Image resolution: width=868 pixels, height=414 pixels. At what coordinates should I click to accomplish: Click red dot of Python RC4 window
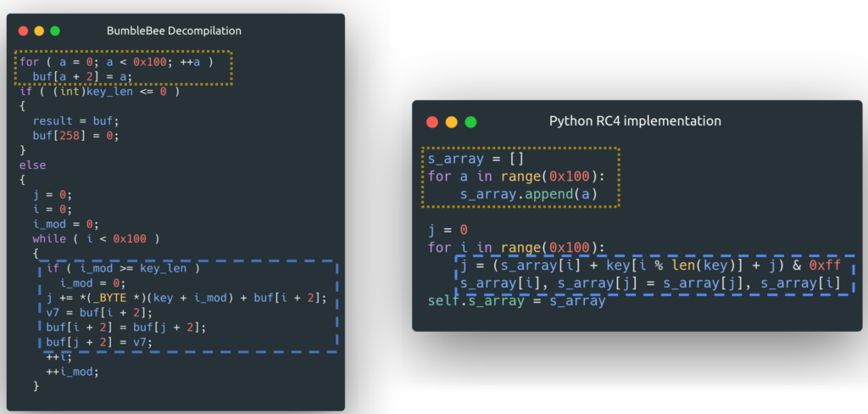click(432, 121)
